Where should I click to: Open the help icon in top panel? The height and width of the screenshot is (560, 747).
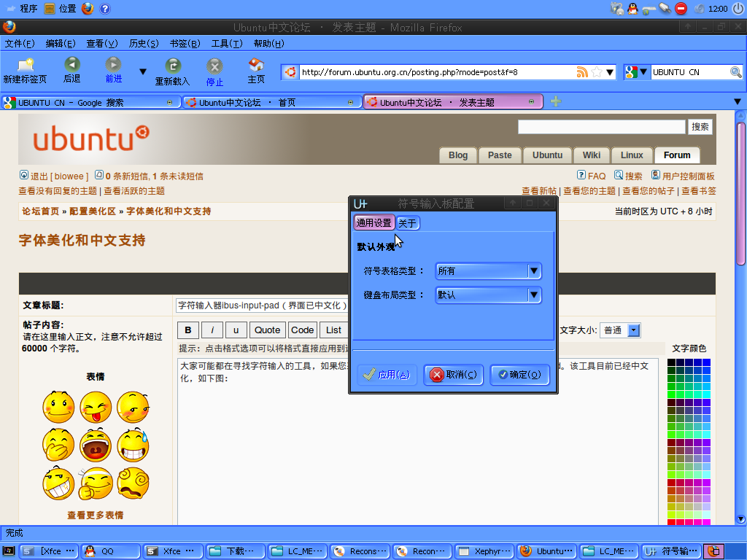(x=105, y=9)
